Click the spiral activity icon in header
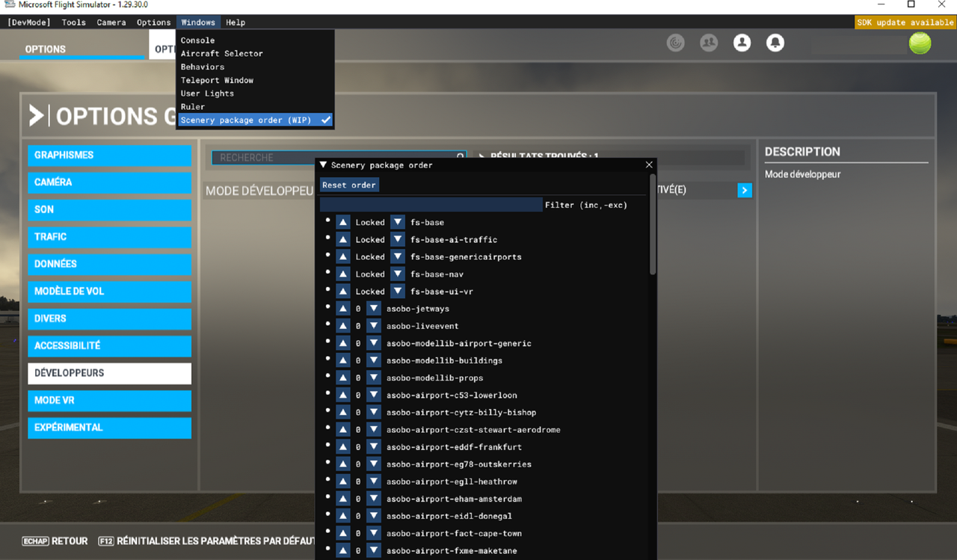Image resolution: width=957 pixels, height=560 pixels. [676, 43]
